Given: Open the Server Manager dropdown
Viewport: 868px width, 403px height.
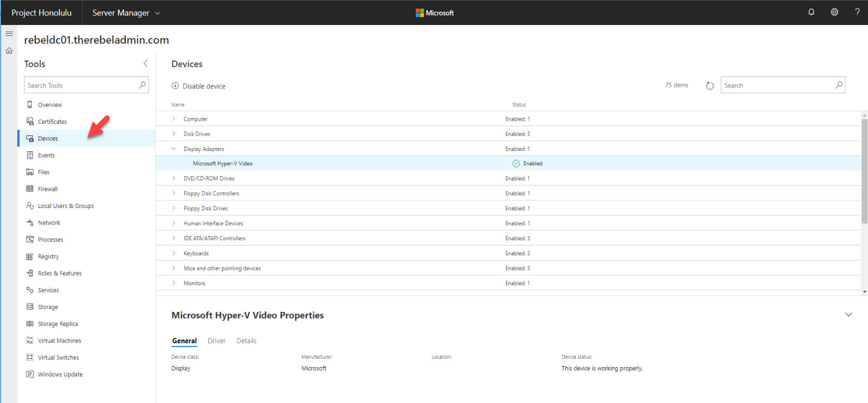Looking at the screenshot, I should [126, 12].
